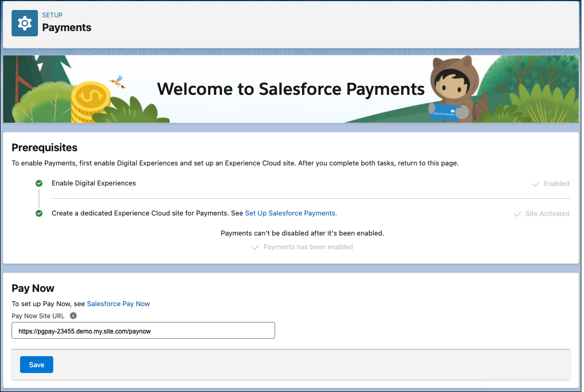This screenshot has height=392, width=584.
Task: Click the info icon beside Pay Now Site URL
Action: 73,316
